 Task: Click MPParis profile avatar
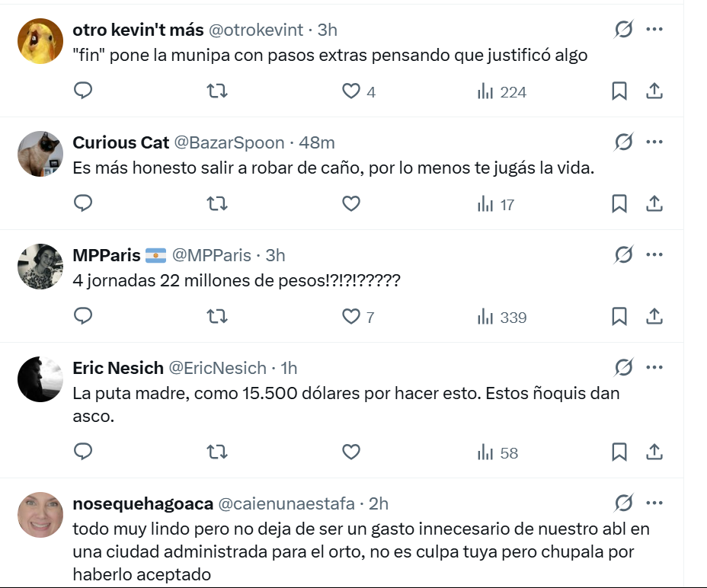coord(40,267)
